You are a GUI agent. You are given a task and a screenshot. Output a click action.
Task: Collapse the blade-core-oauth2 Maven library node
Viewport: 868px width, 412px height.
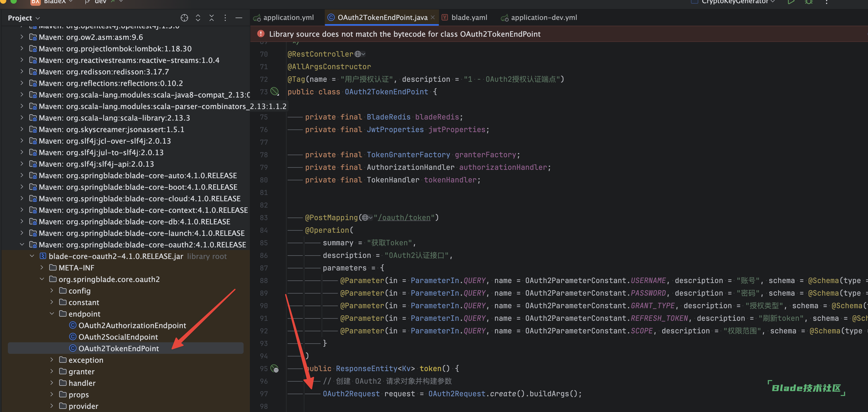coord(22,245)
